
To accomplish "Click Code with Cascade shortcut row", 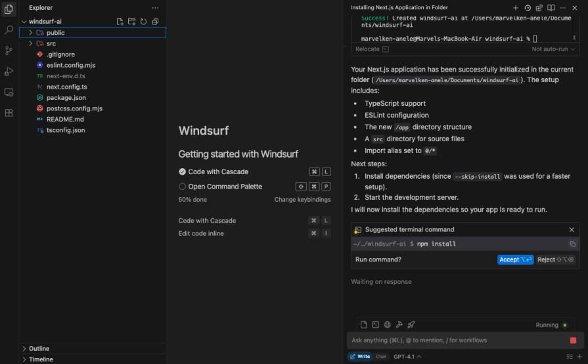I will point(255,221).
